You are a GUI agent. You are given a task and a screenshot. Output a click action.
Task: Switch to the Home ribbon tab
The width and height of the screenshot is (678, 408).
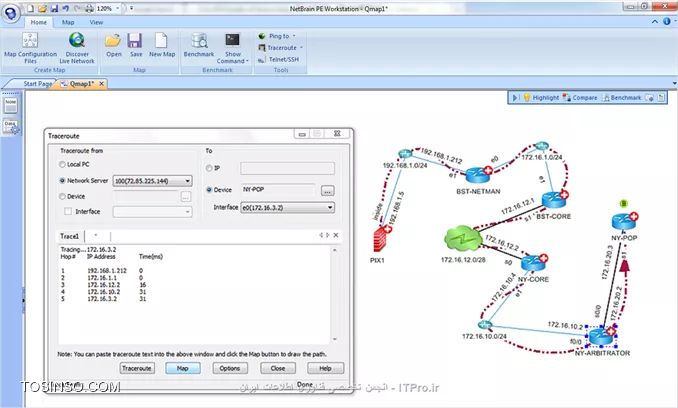38,22
